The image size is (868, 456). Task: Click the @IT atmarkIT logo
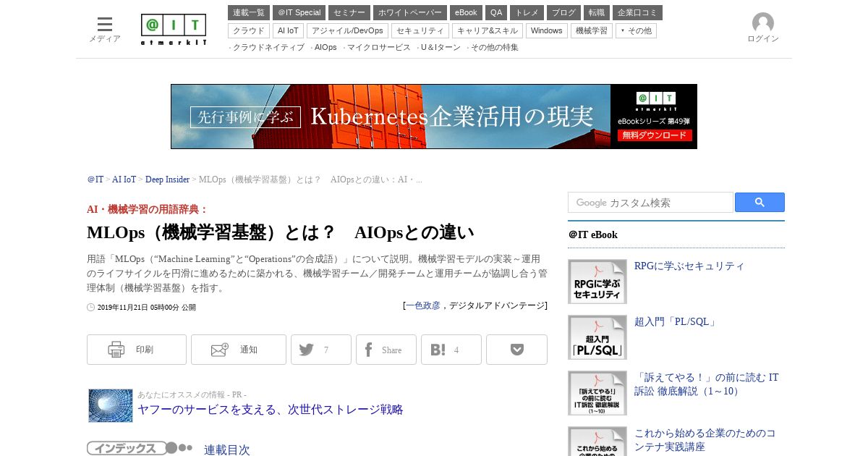tap(174, 30)
